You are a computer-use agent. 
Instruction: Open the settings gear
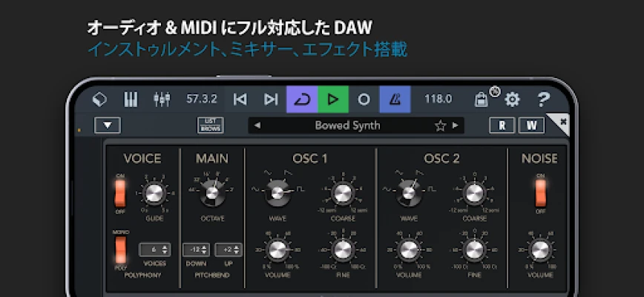513,99
